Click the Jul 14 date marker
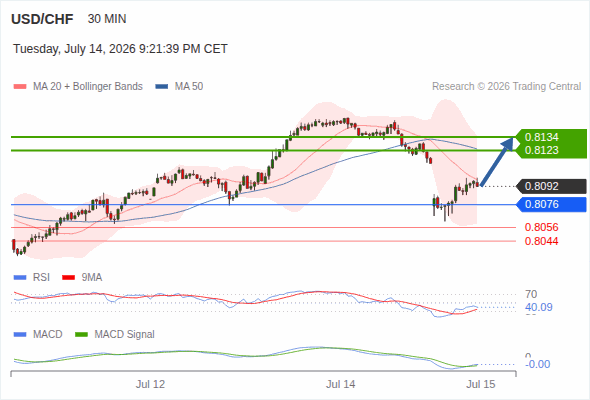The height and width of the screenshot is (400, 590). pos(341,384)
